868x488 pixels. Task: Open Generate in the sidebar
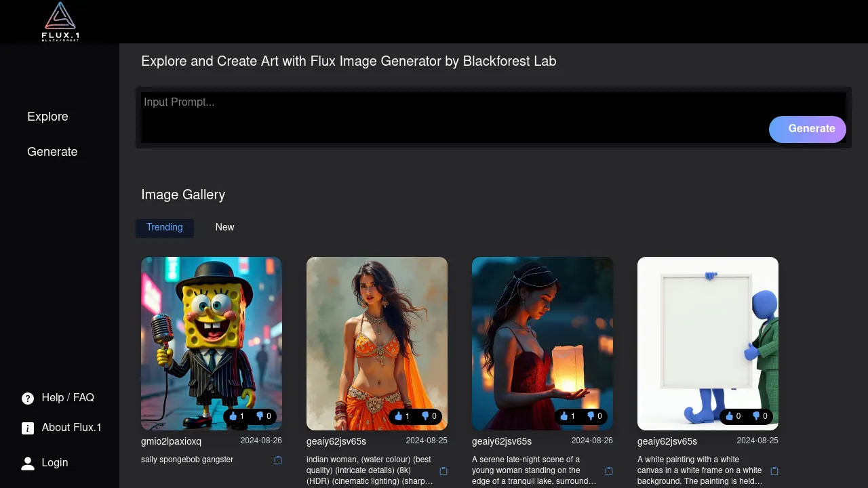click(x=52, y=152)
